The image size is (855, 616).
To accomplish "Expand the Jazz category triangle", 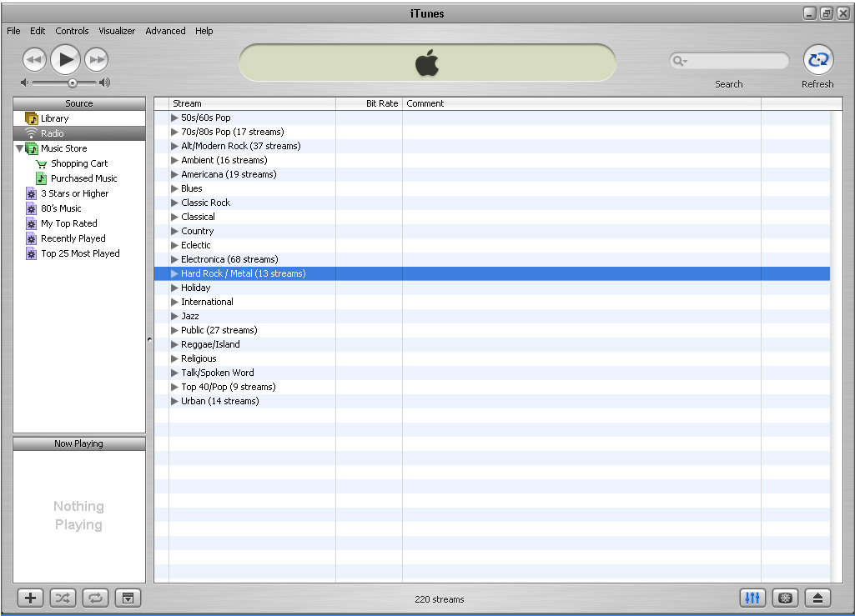I will tap(174, 316).
